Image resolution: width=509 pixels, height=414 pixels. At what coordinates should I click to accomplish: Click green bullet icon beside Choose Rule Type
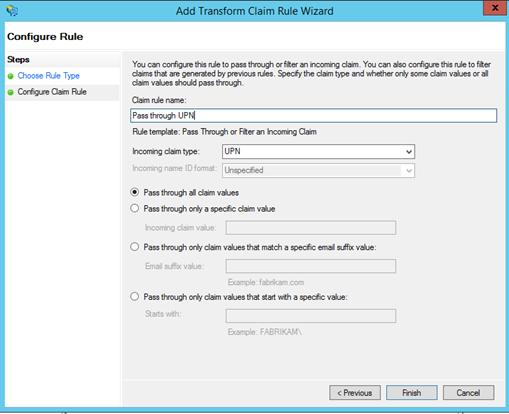(x=11, y=76)
